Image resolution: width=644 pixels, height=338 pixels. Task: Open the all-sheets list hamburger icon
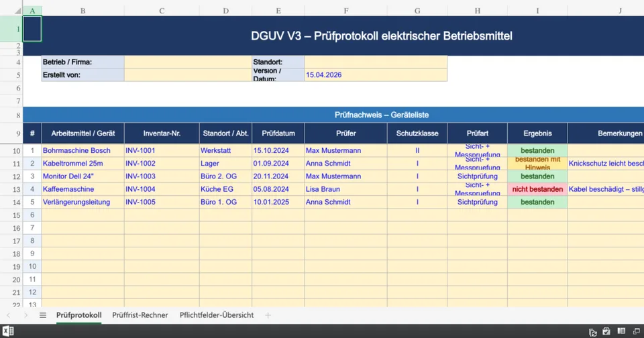[43, 315]
